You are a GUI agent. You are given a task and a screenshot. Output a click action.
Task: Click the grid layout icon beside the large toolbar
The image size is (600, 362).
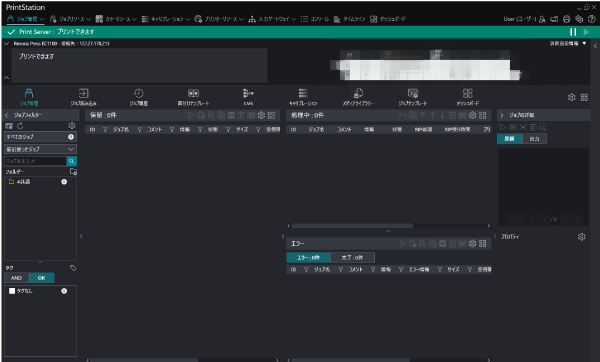click(x=584, y=97)
